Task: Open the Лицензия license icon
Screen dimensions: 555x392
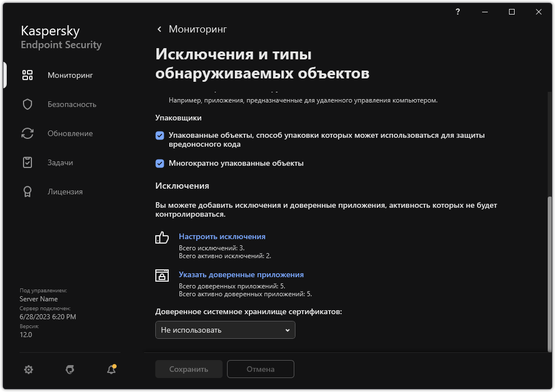Action: tap(27, 192)
